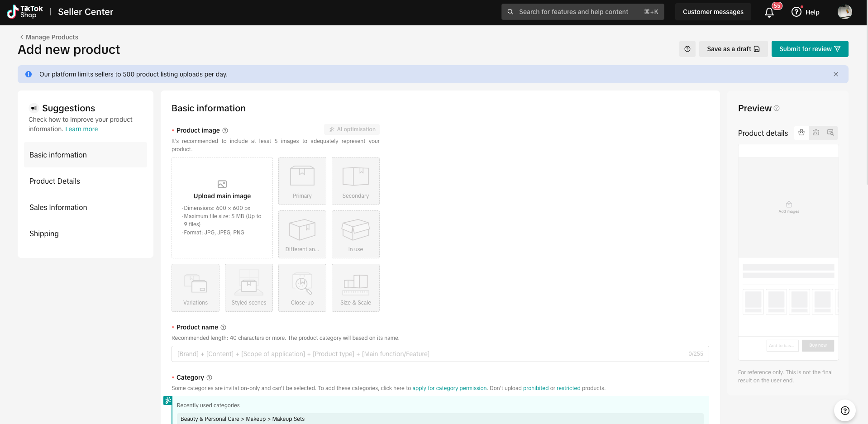Click the info icon next to Product image
Screen dimensions: 868x424
tap(225, 131)
